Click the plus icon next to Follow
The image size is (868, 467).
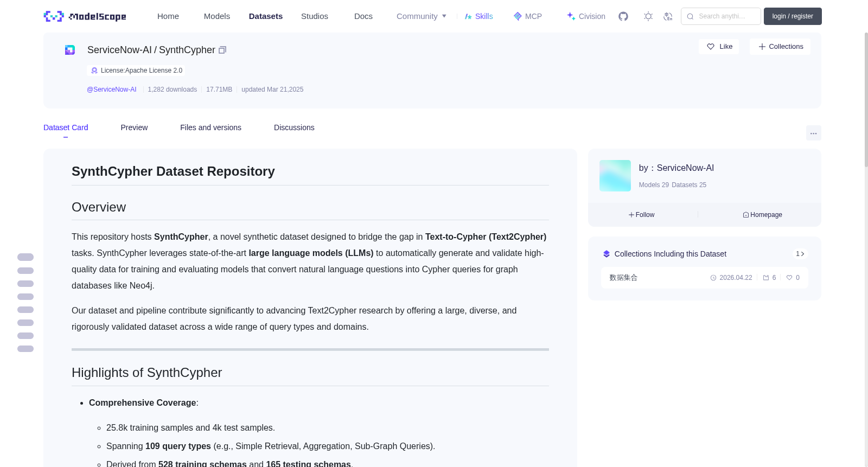pyautogui.click(x=631, y=215)
